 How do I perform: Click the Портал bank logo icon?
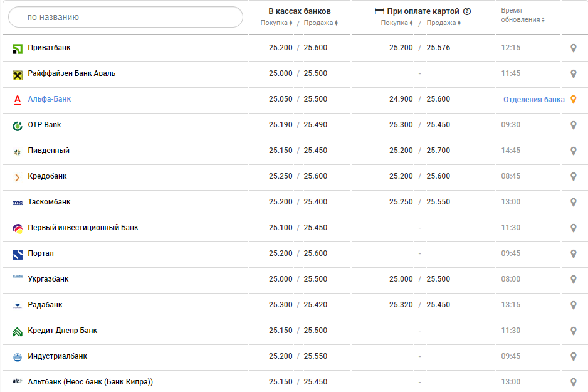point(18,254)
